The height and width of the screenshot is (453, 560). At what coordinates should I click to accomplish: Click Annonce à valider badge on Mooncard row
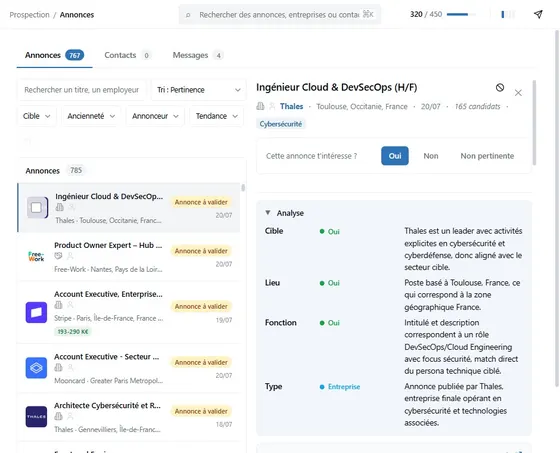(x=201, y=362)
